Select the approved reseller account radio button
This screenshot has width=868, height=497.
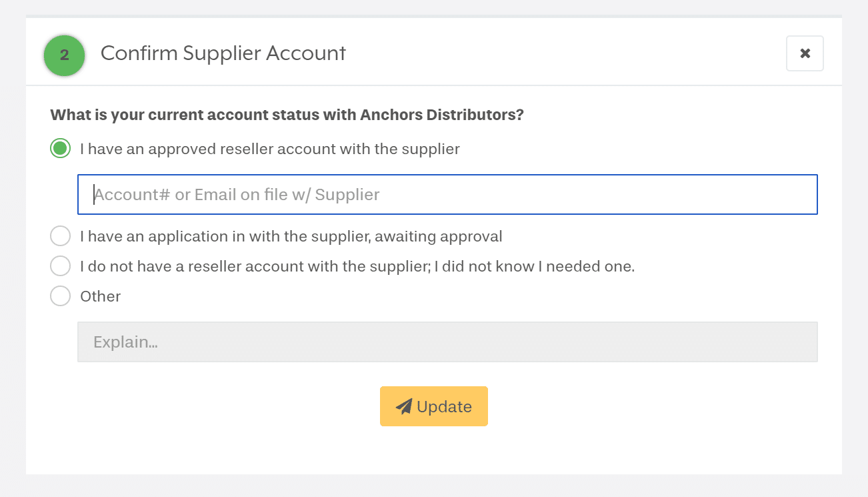61,149
